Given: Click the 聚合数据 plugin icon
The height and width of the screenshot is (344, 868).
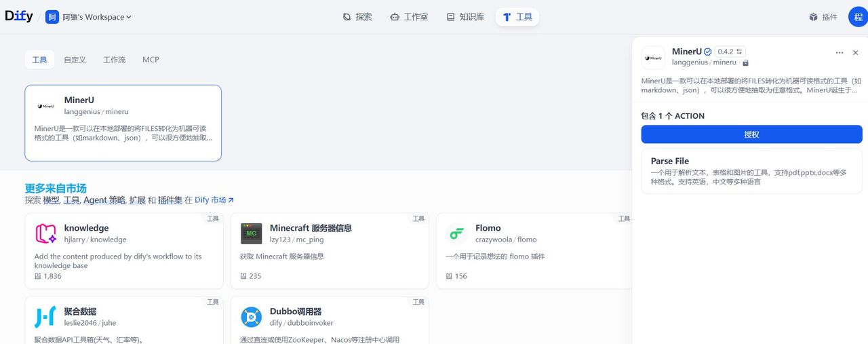Looking at the screenshot, I should click(45, 317).
